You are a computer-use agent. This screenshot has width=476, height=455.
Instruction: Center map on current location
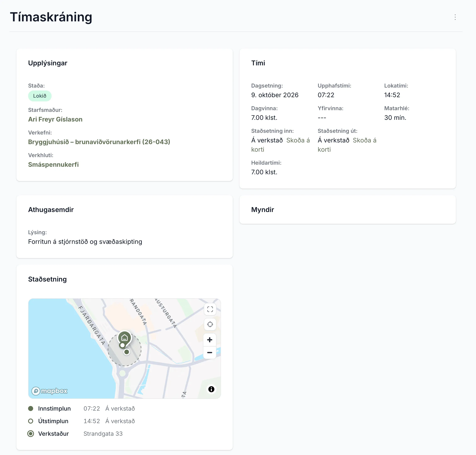210,324
